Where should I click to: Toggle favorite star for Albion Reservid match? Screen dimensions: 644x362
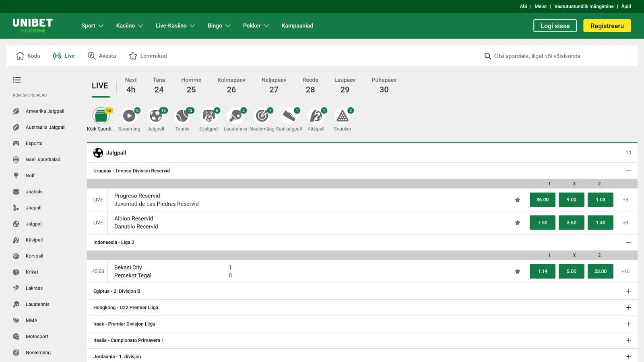[x=518, y=223]
